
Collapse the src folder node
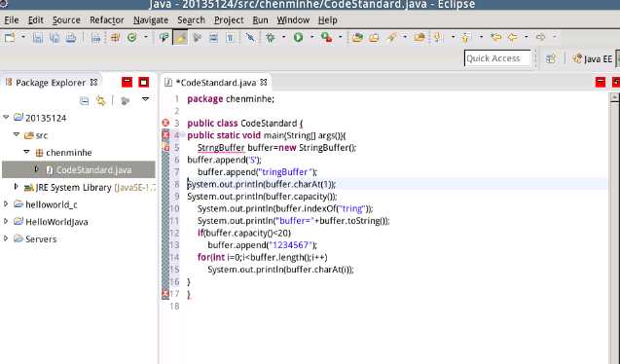tap(17, 134)
